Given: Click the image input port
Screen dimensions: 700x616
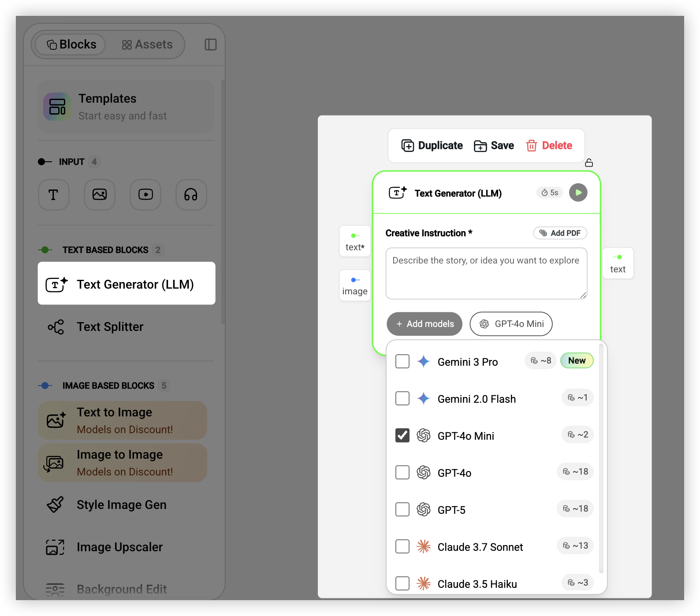Looking at the screenshot, I should pos(355,286).
